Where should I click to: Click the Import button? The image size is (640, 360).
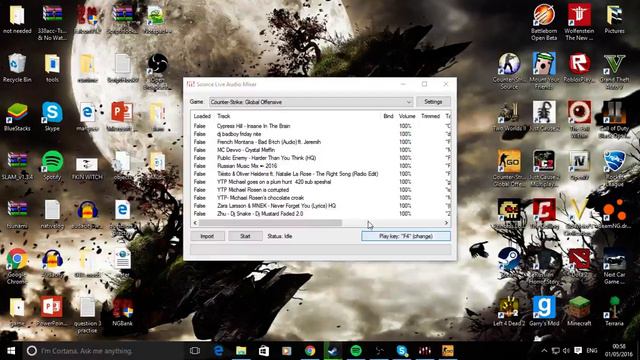point(207,236)
